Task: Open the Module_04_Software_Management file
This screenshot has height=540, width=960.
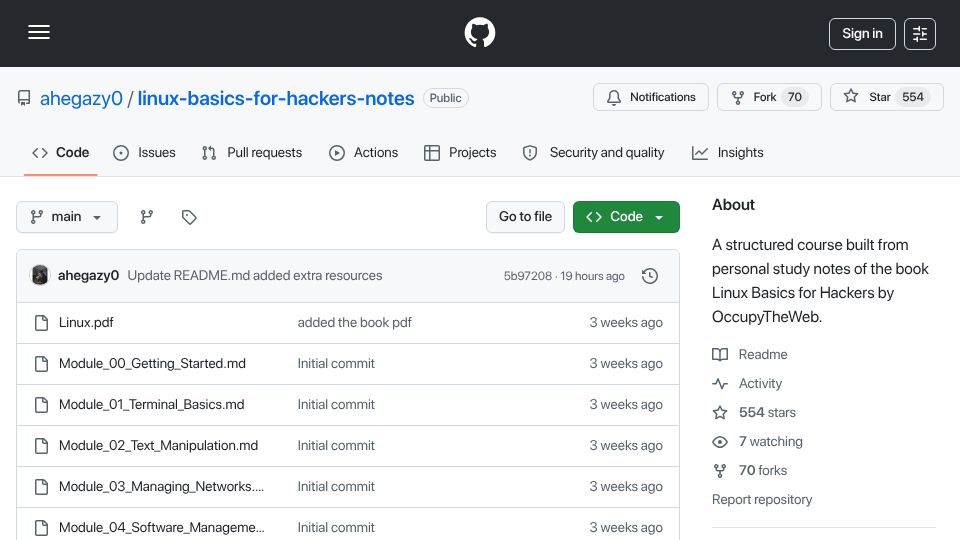Action: click(162, 528)
